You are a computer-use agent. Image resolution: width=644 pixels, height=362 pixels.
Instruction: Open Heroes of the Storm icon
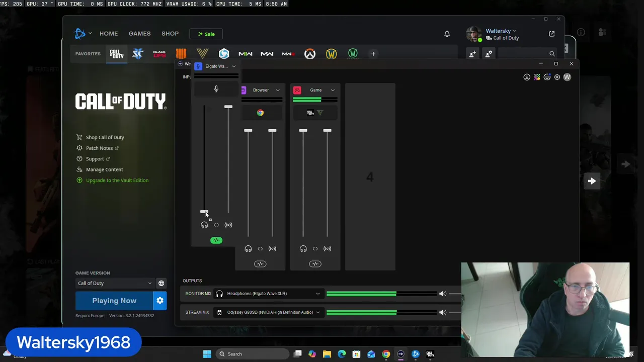[x=224, y=54]
